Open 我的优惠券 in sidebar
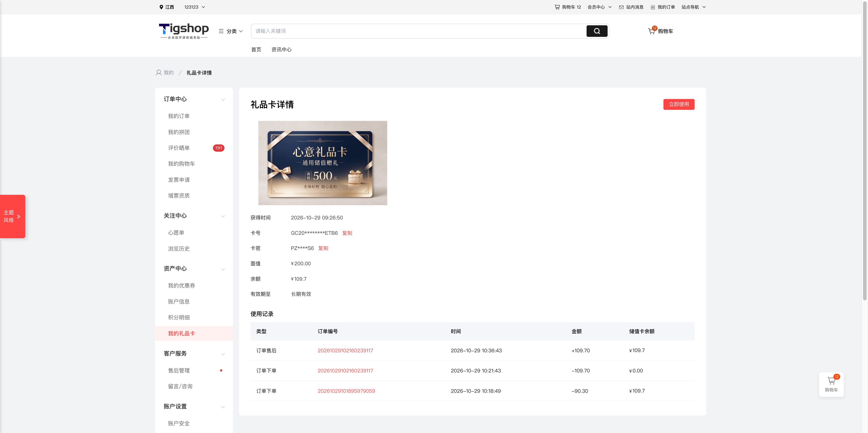 tap(182, 285)
